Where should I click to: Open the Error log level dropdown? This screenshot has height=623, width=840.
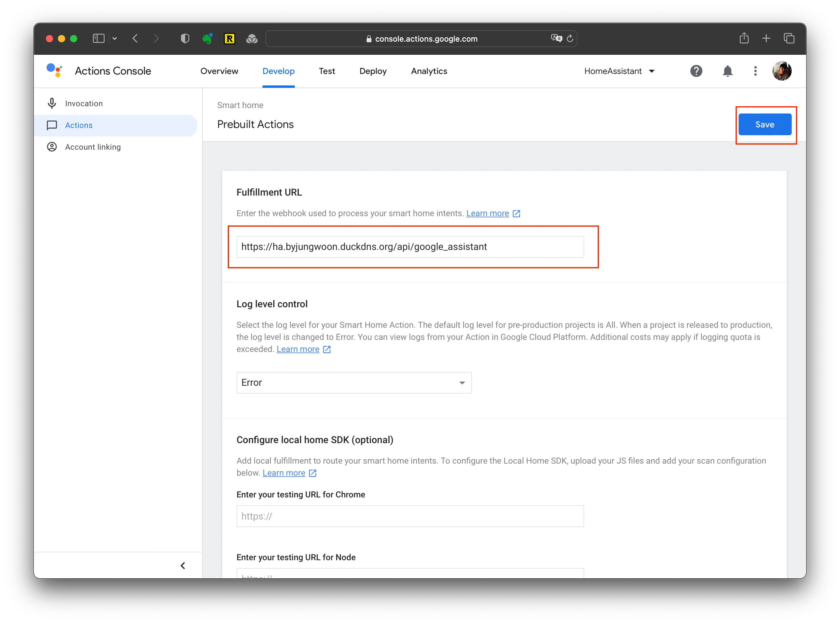(354, 382)
